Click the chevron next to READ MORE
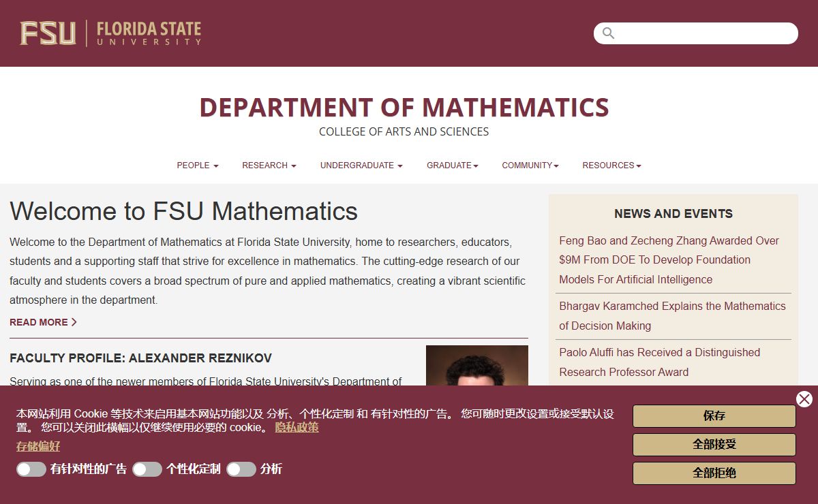 74,322
